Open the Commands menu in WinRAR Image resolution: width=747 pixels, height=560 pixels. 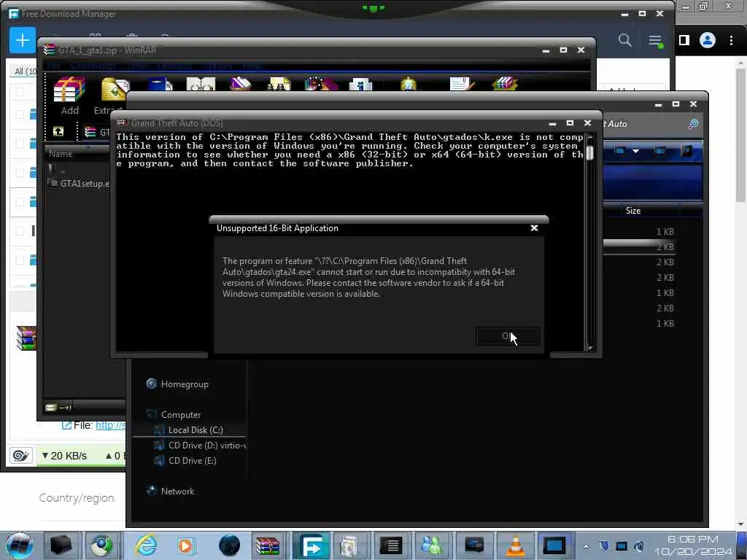(93, 66)
